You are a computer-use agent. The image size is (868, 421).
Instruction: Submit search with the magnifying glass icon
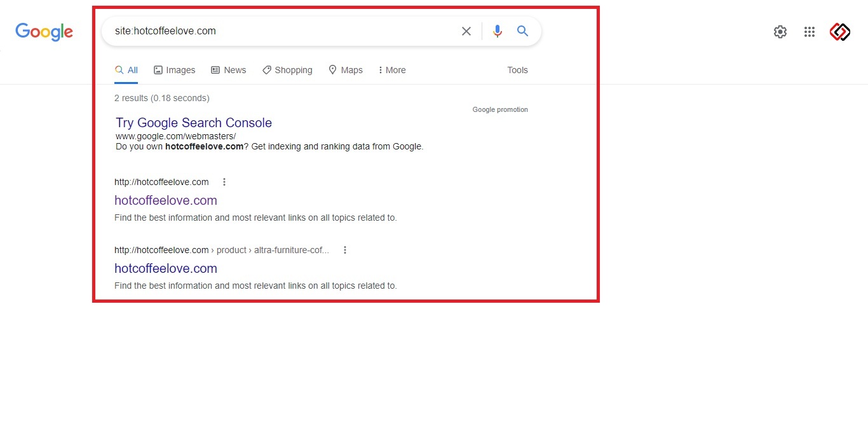[x=523, y=31]
